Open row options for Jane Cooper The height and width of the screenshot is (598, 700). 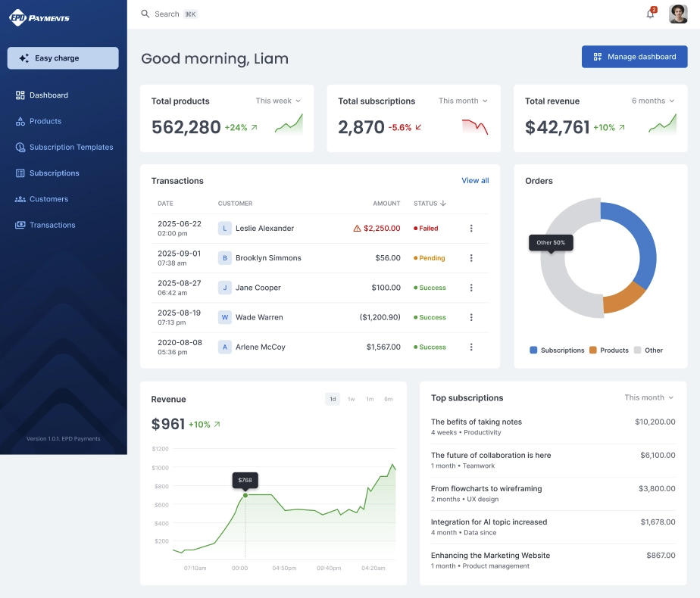pos(471,288)
